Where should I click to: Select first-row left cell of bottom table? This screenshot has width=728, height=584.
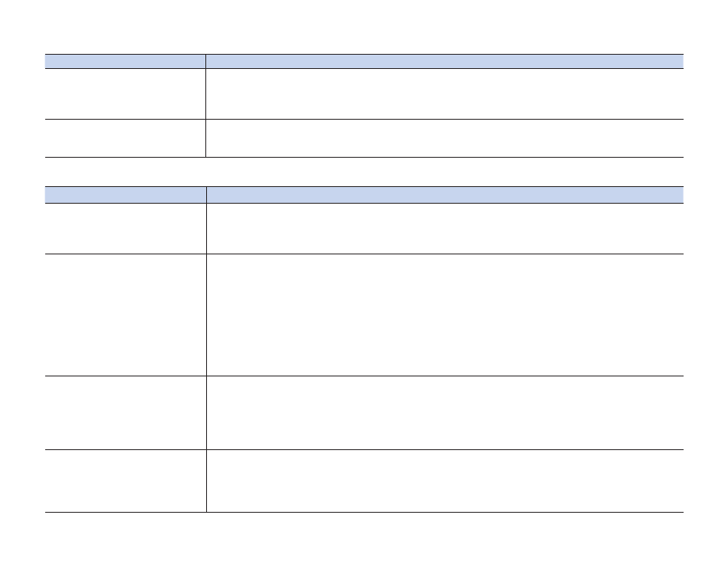pyautogui.click(x=125, y=228)
